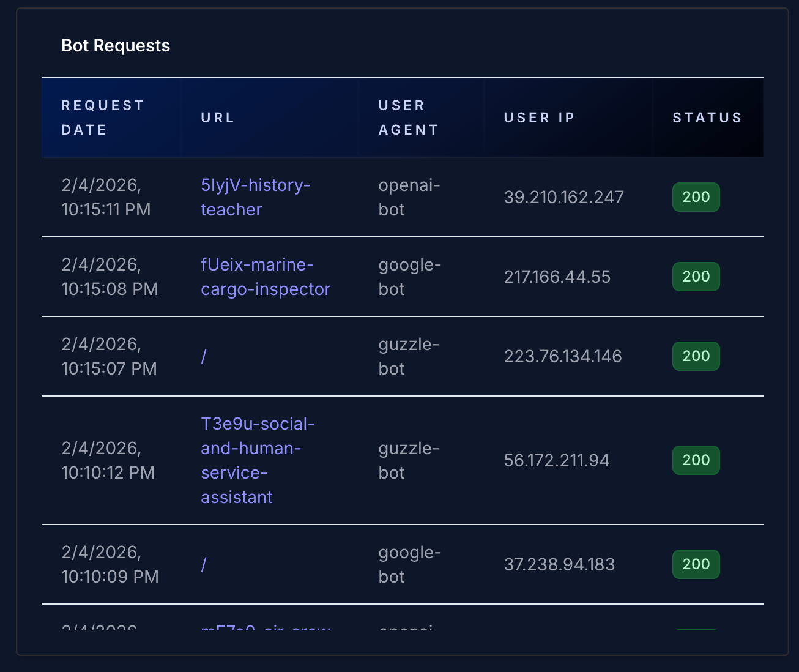799x672 pixels.
Task: Open the T3e9u-social-and-human-service-assistant link
Action: (x=258, y=460)
